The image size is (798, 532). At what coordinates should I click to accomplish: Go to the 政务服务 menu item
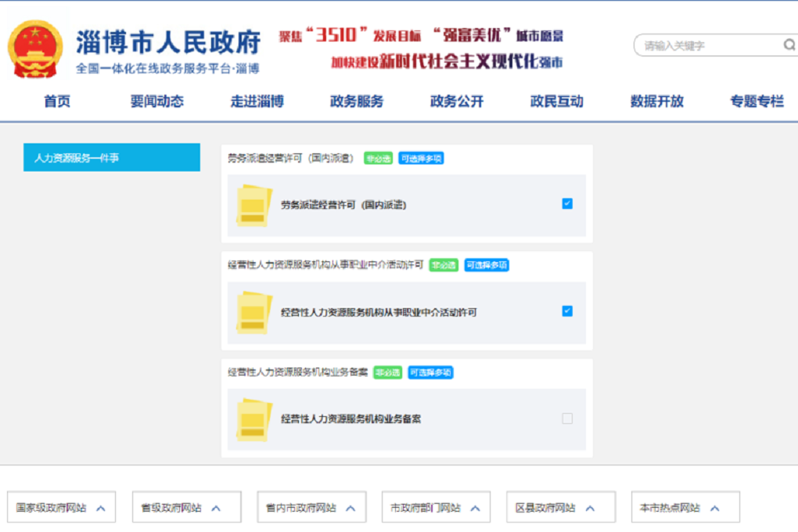point(357,102)
